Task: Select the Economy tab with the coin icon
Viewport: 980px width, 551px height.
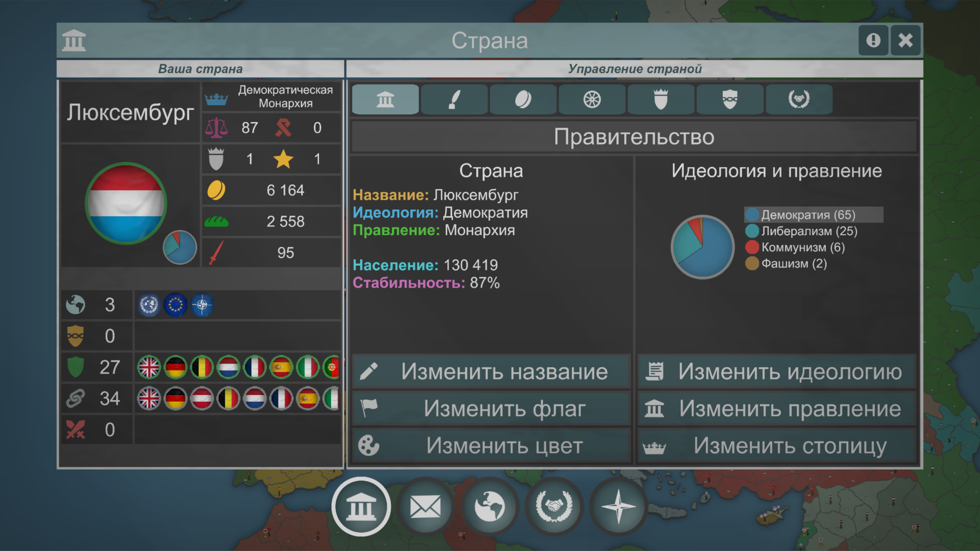Action: (x=523, y=100)
